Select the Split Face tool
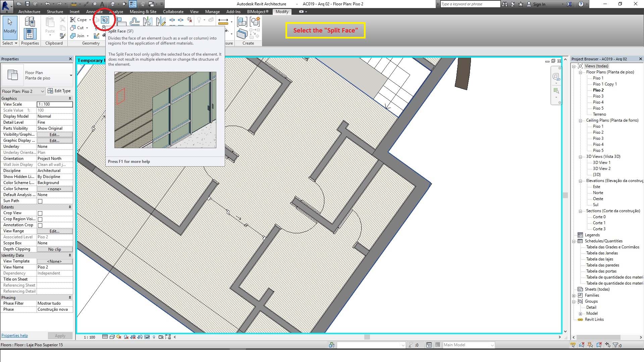Viewport: 644px width, 362px height. pos(105,20)
